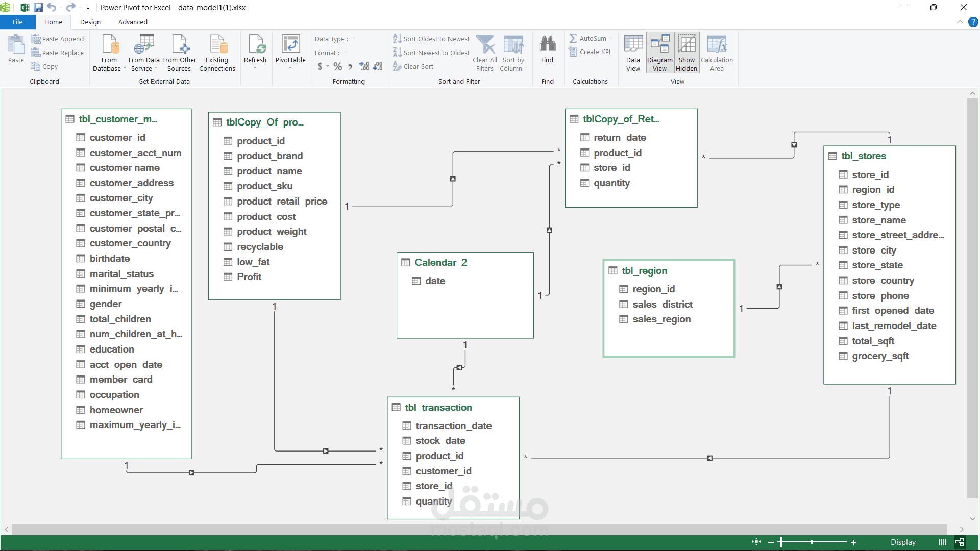Select return_date field in tblCopy_of_Ret

click(x=613, y=137)
